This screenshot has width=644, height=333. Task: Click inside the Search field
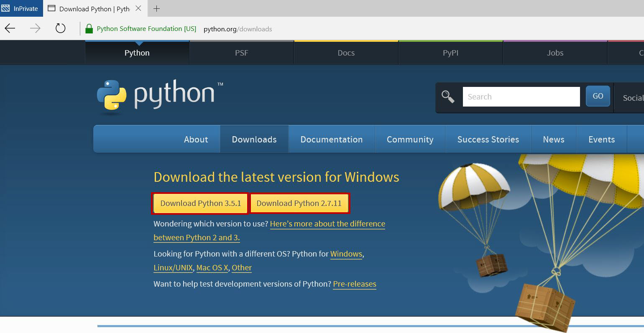[x=521, y=97]
